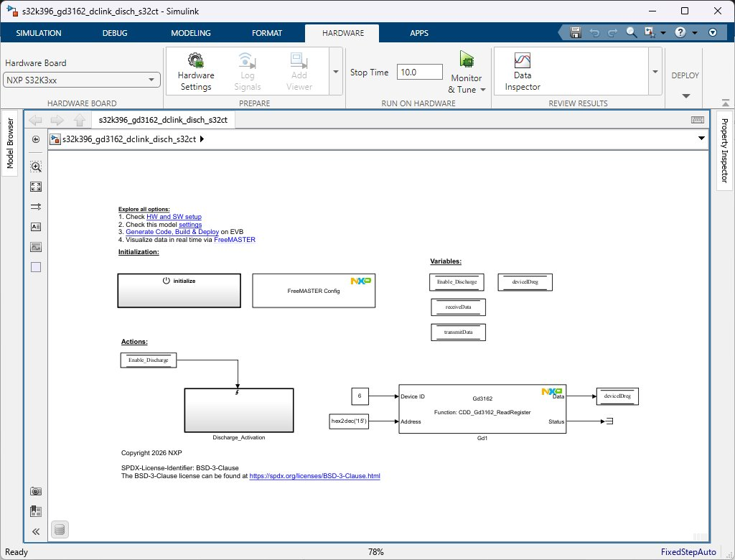This screenshot has height=560, width=735.
Task: Select the constant block with value 6
Action: click(x=360, y=396)
